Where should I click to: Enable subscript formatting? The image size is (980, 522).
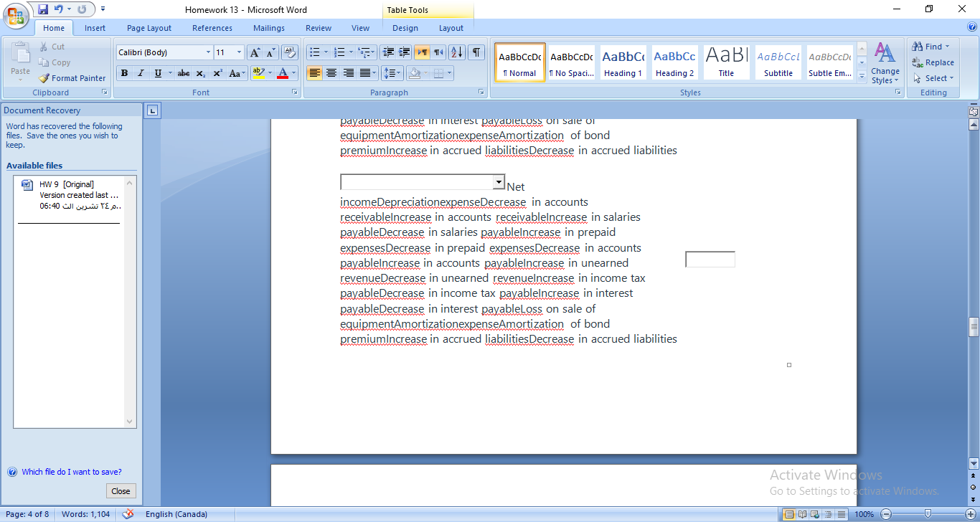199,73
